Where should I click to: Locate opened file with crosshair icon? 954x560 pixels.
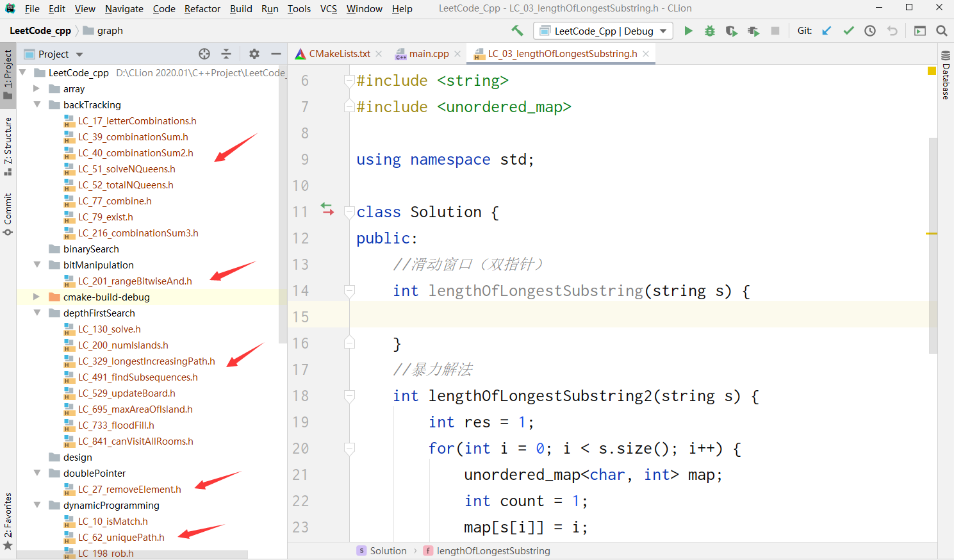click(204, 54)
